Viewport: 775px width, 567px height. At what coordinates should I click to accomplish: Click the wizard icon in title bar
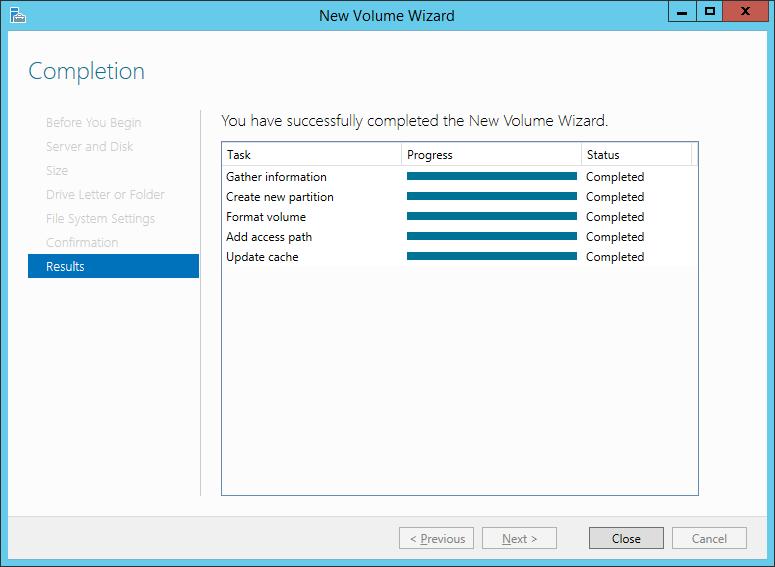coord(17,15)
